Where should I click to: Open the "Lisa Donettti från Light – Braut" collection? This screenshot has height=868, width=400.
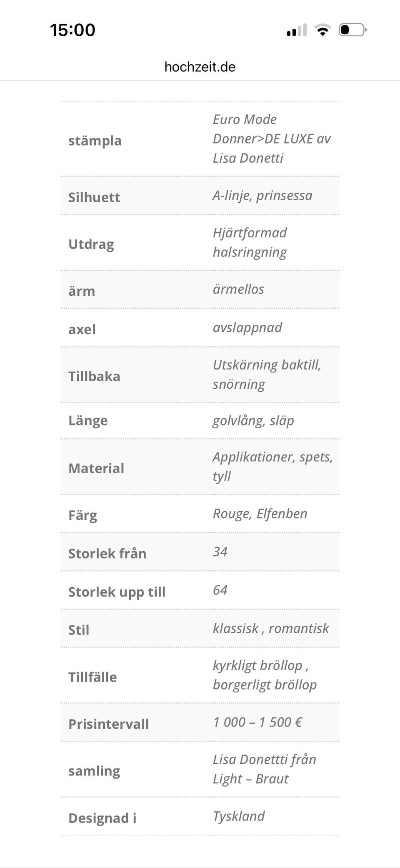264,769
